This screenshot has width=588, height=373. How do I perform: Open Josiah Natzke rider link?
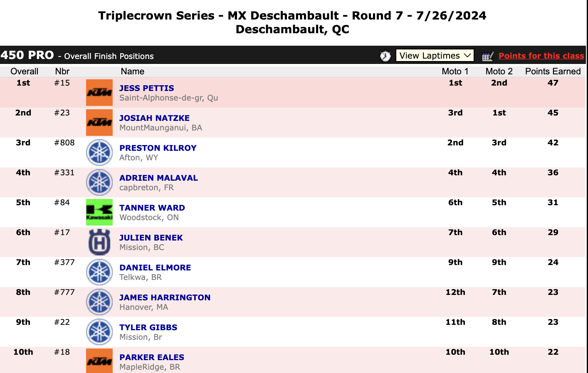[x=154, y=118]
